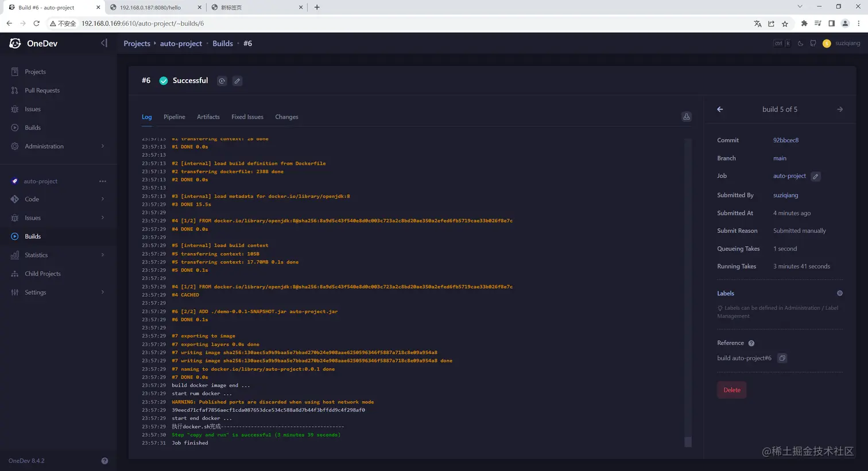
Task: Click the 'Job finished' log line
Action: pyautogui.click(x=190, y=443)
